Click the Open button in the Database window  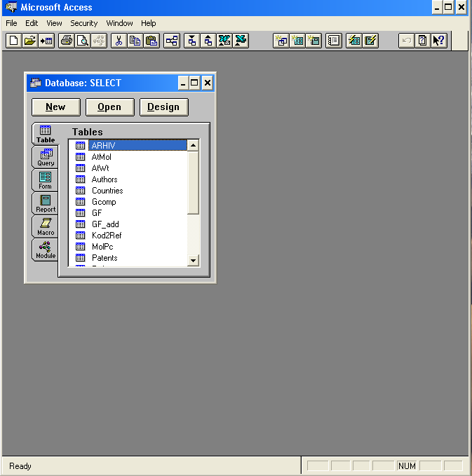click(109, 107)
